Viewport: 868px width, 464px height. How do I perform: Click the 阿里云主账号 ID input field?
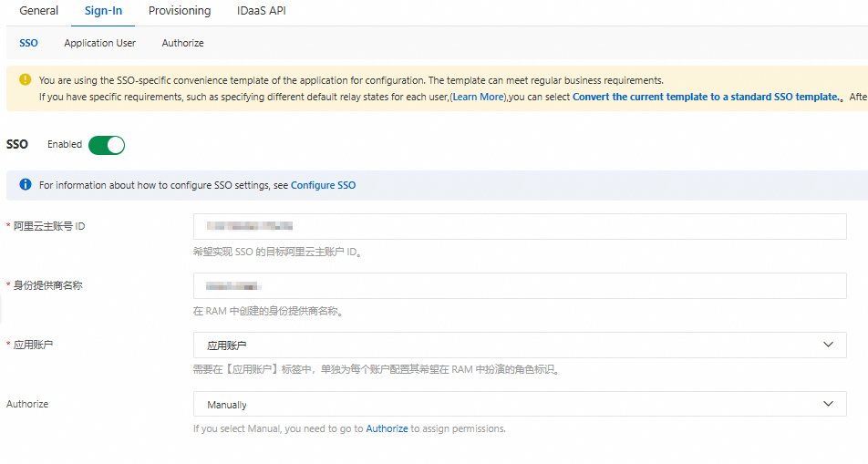click(x=520, y=226)
